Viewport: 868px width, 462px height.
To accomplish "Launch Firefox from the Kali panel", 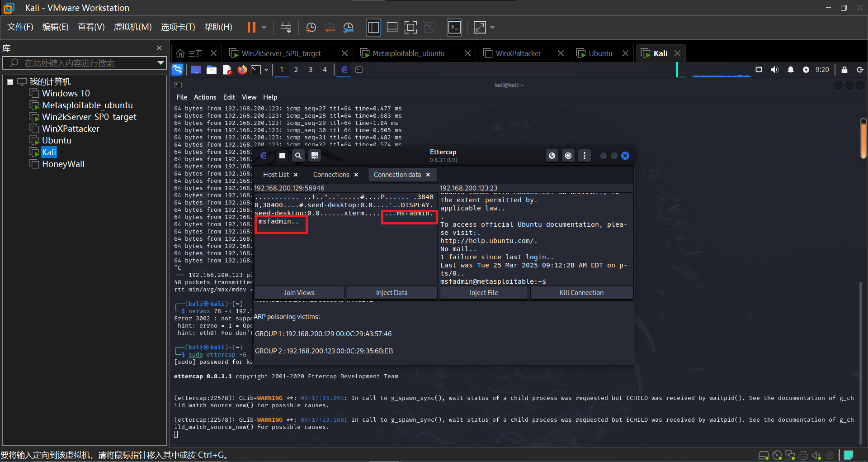I will coord(242,70).
